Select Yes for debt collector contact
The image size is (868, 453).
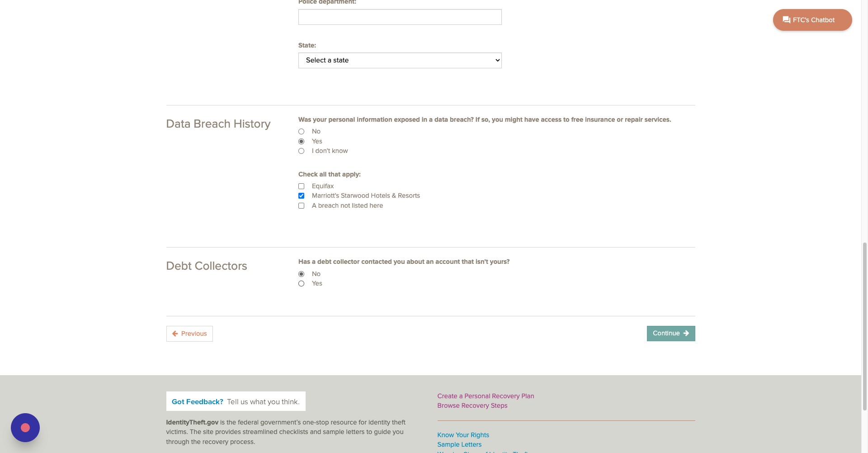302,284
